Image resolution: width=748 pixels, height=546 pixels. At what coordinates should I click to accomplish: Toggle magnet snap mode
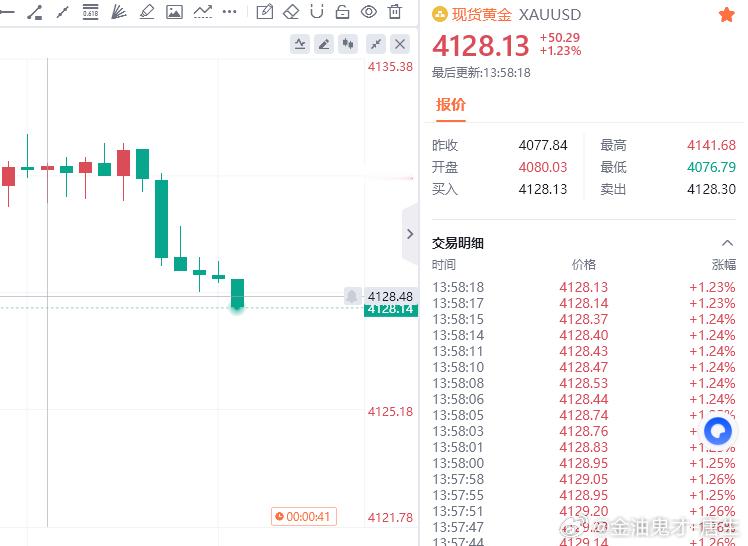317,11
